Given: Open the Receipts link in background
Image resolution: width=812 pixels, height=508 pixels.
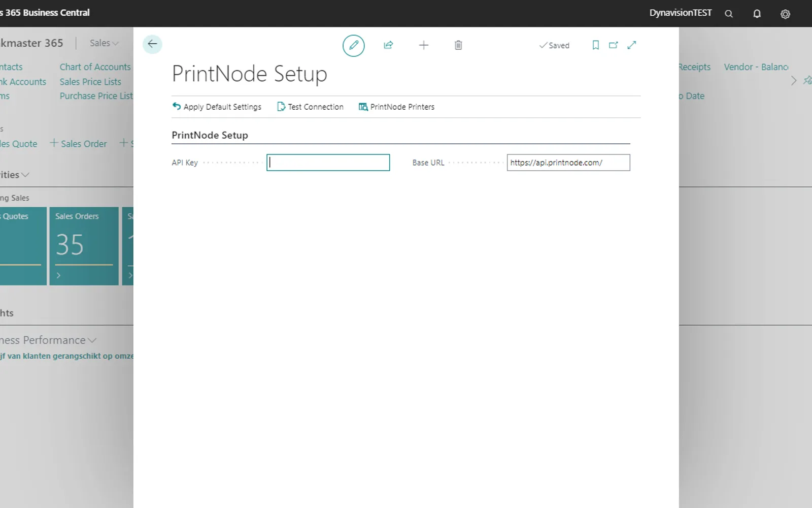Looking at the screenshot, I should tap(694, 67).
